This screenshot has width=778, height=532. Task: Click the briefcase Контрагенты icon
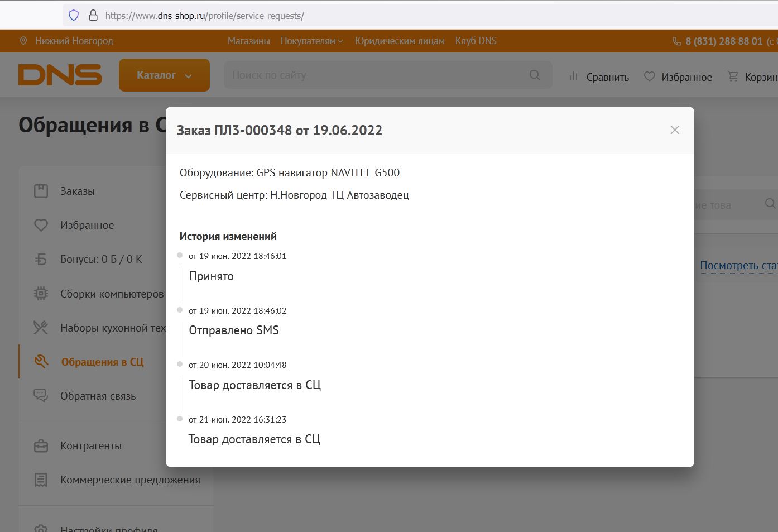coord(41,446)
